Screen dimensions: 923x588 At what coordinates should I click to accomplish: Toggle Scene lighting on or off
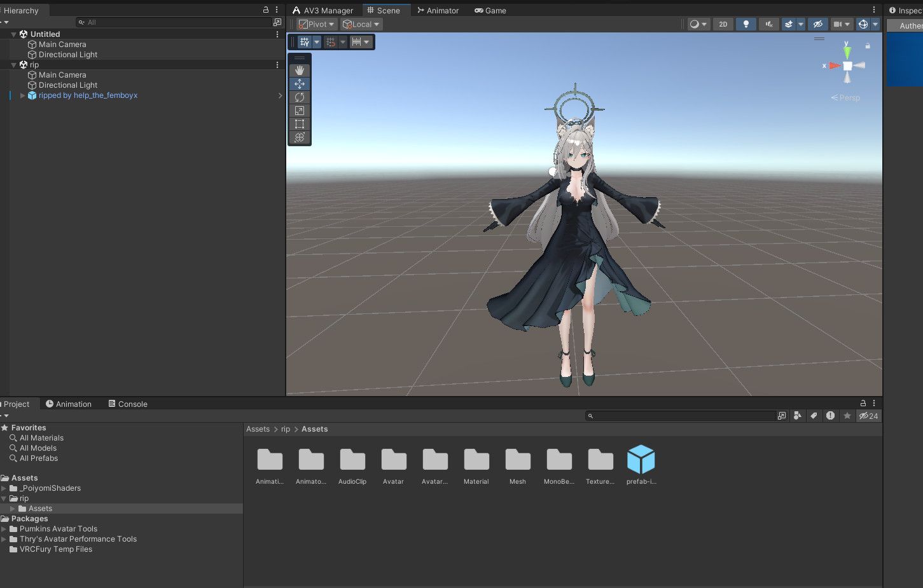tap(746, 24)
